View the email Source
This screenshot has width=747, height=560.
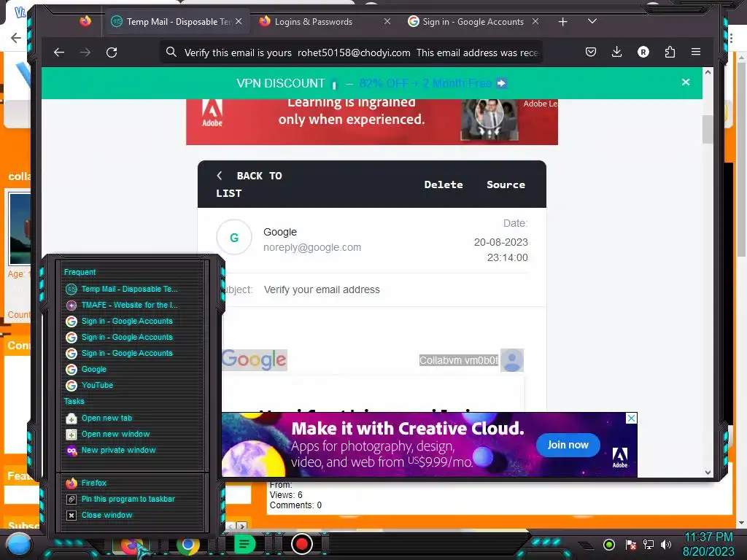506,184
